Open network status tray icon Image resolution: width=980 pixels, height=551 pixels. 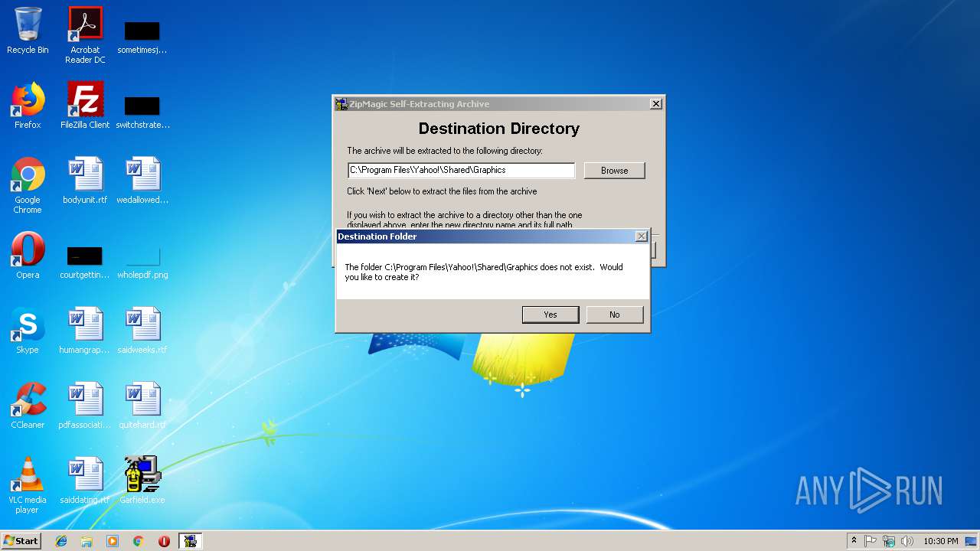889,541
